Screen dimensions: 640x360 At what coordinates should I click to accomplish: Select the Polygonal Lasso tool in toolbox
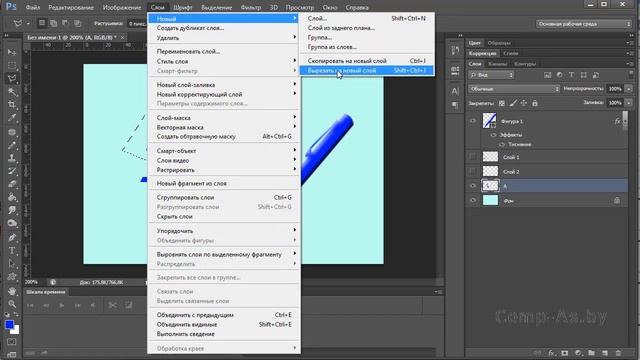[x=12, y=78]
